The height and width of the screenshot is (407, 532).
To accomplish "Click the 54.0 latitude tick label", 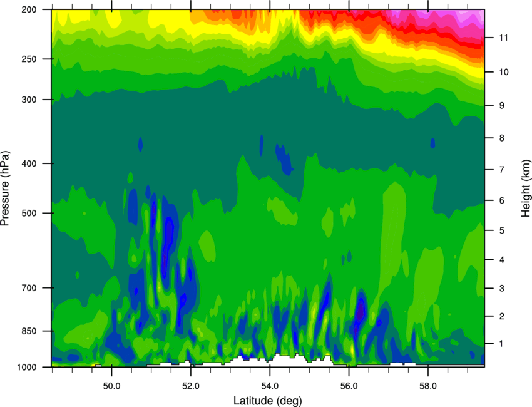I will tap(270, 386).
